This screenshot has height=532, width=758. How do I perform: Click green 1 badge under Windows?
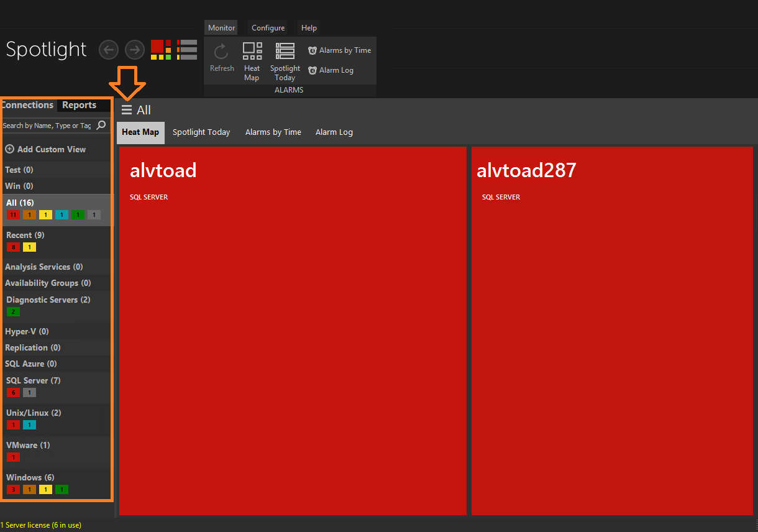(x=62, y=490)
